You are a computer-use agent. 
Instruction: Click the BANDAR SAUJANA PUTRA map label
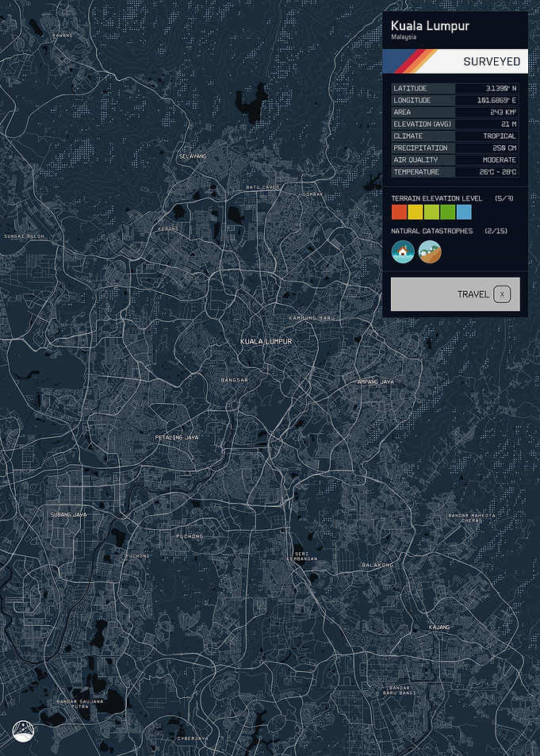(x=80, y=704)
